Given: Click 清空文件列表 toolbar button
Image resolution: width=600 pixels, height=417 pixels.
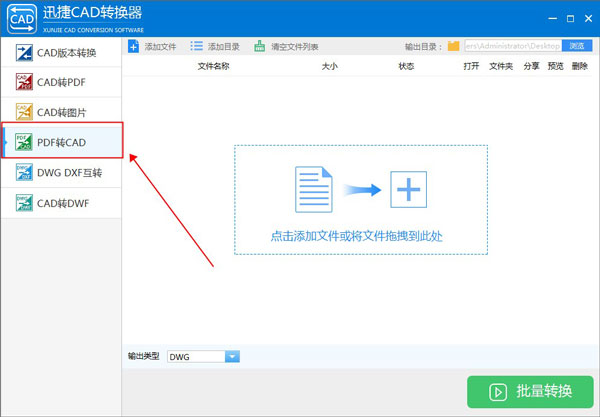Looking at the screenshot, I should (286, 46).
